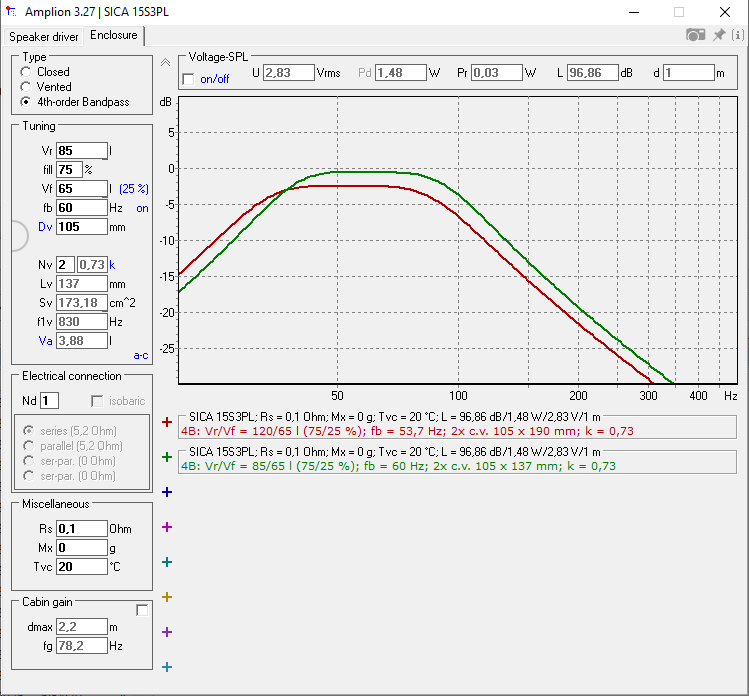Click the green plus curve slot
This screenshot has width=749, height=696.
point(167,457)
